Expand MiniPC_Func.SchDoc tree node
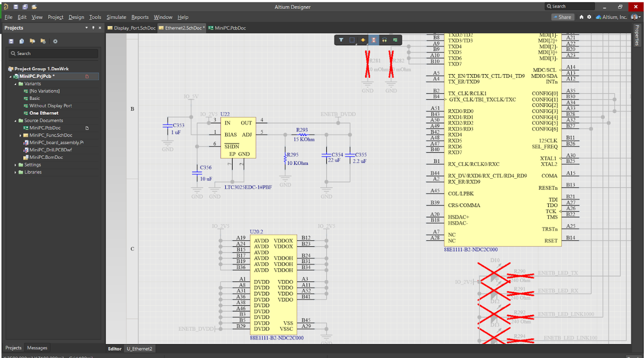This screenshot has width=644, height=358. coord(20,135)
